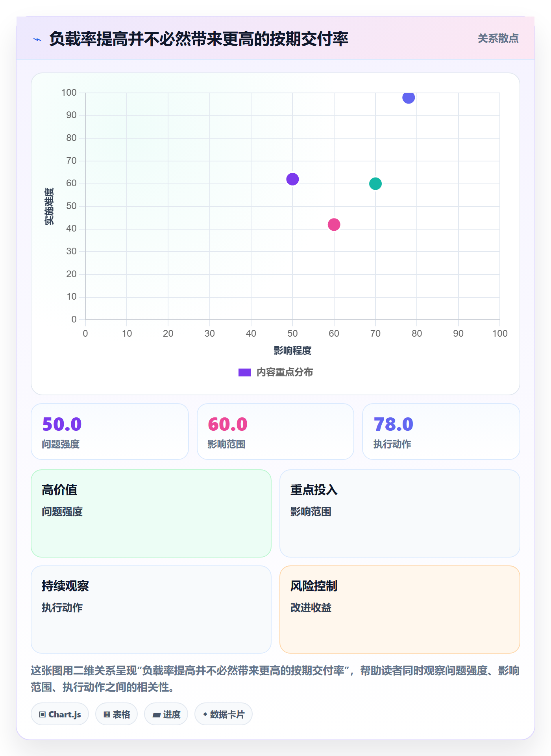Open the 60.0 影响范围 stat card

point(275,432)
